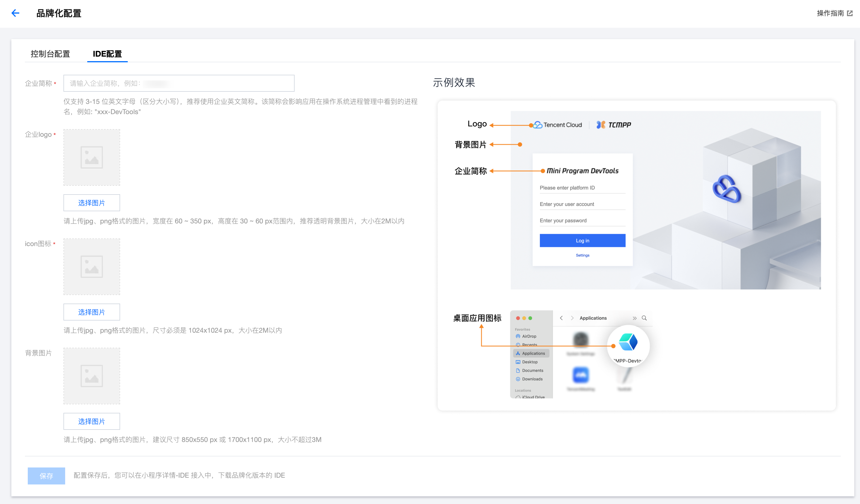Select the IDE配置 tab

pyautogui.click(x=107, y=54)
